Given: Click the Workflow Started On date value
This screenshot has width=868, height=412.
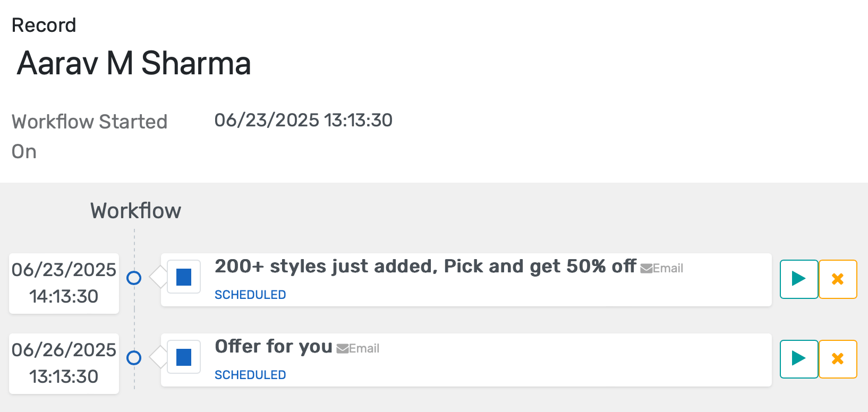Looking at the screenshot, I should pos(303,121).
